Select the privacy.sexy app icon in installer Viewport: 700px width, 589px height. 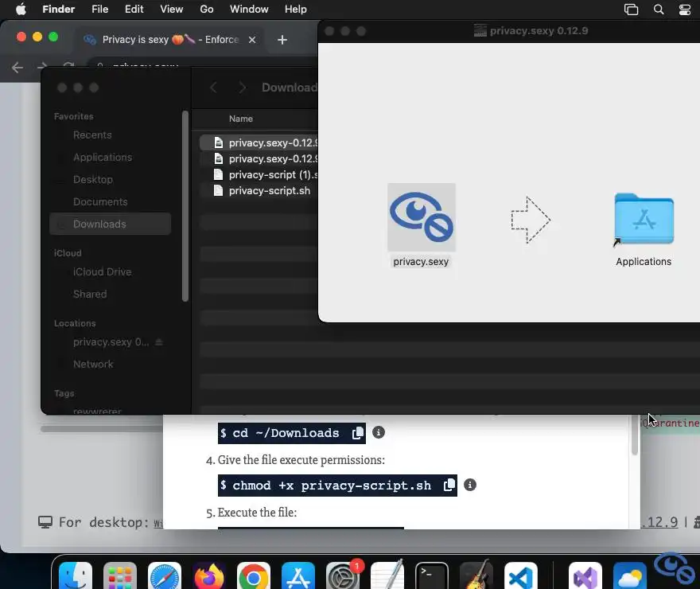pyautogui.click(x=421, y=217)
